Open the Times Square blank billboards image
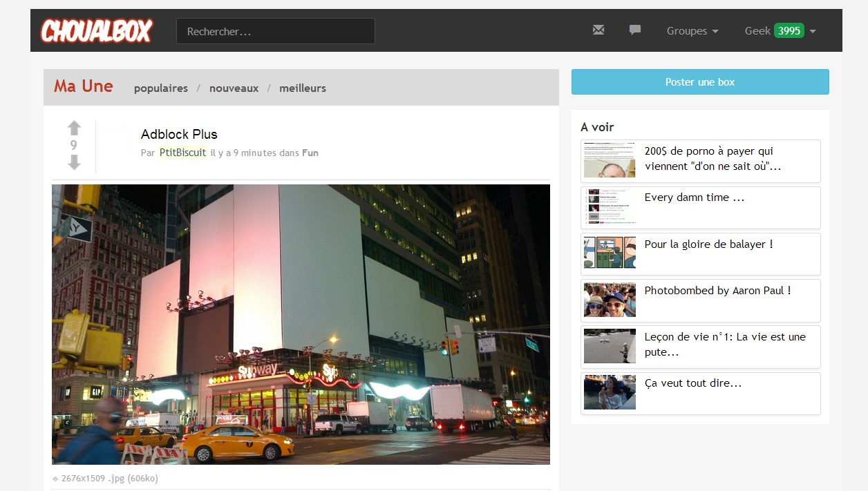868x491 pixels. pos(301,324)
